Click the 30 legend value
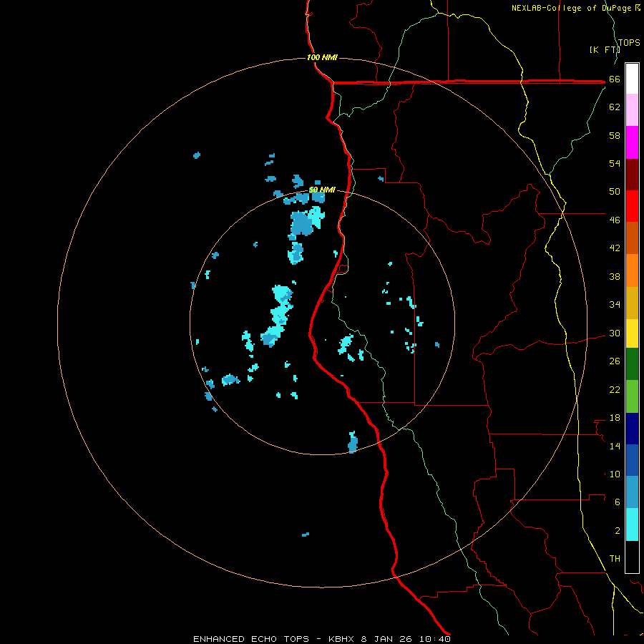 (615, 333)
